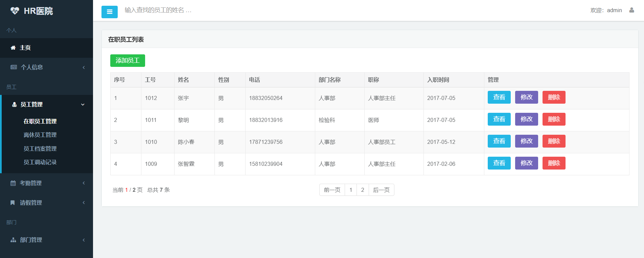Image resolution: width=644 pixels, height=258 pixels.
Task: Open the admin user profile icon
Action: 631,10
